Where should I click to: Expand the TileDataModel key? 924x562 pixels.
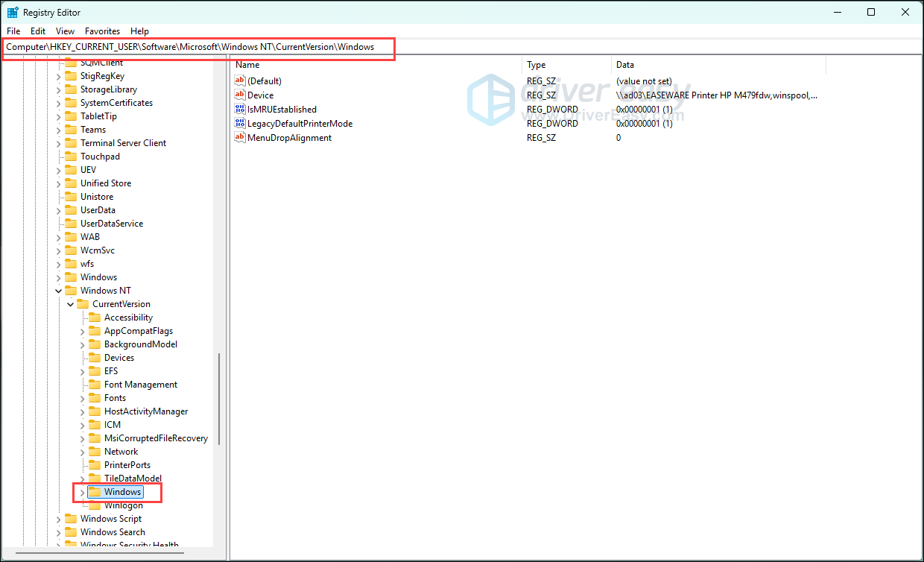coord(83,479)
